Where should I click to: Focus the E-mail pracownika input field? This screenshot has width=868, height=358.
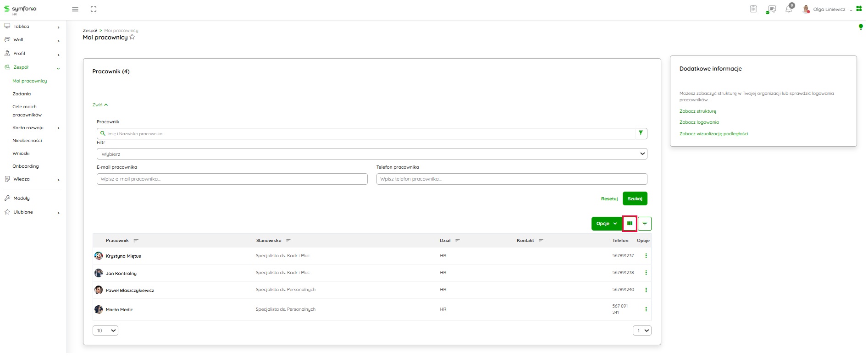pos(232,179)
